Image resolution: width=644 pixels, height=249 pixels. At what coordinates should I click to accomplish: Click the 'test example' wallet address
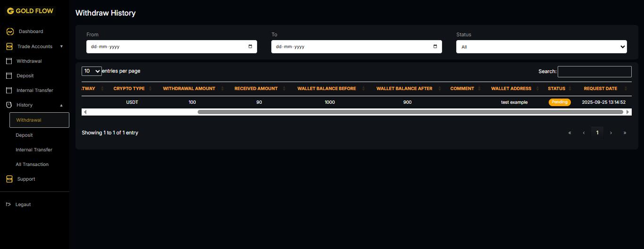click(x=514, y=102)
